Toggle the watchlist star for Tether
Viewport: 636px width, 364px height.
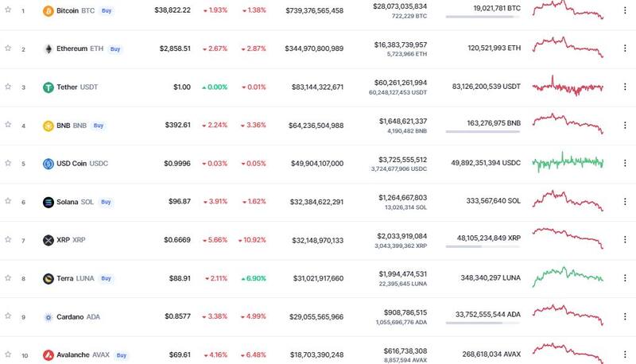point(8,87)
